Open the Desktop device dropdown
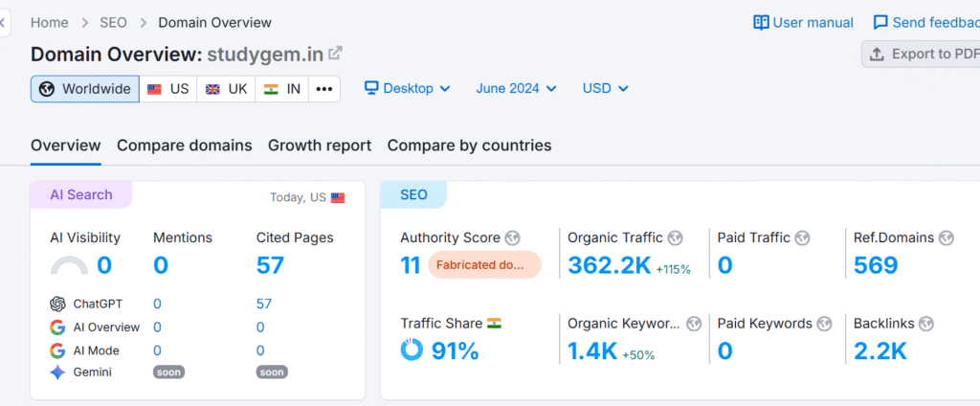This screenshot has height=406, width=980. [408, 88]
